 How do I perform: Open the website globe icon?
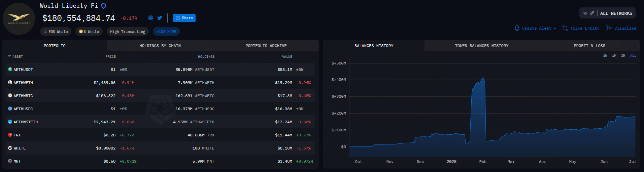(x=150, y=18)
